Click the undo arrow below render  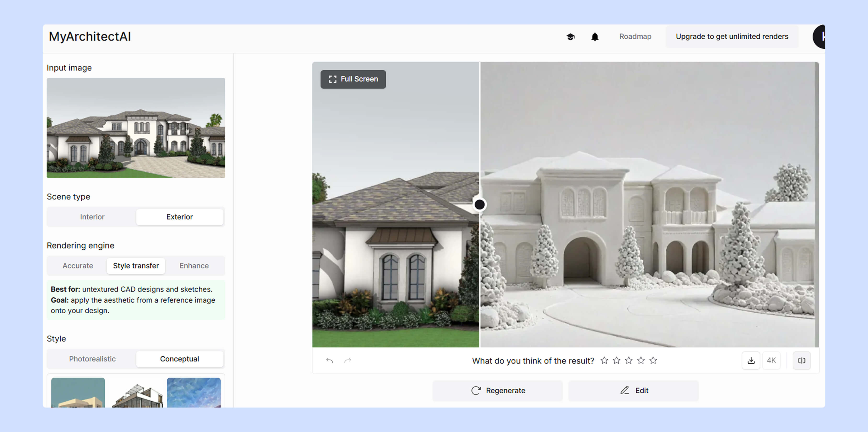pos(330,361)
